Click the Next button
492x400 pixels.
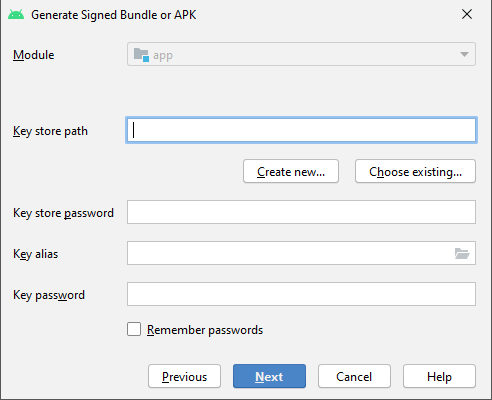pyautogui.click(x=269, y=376)
